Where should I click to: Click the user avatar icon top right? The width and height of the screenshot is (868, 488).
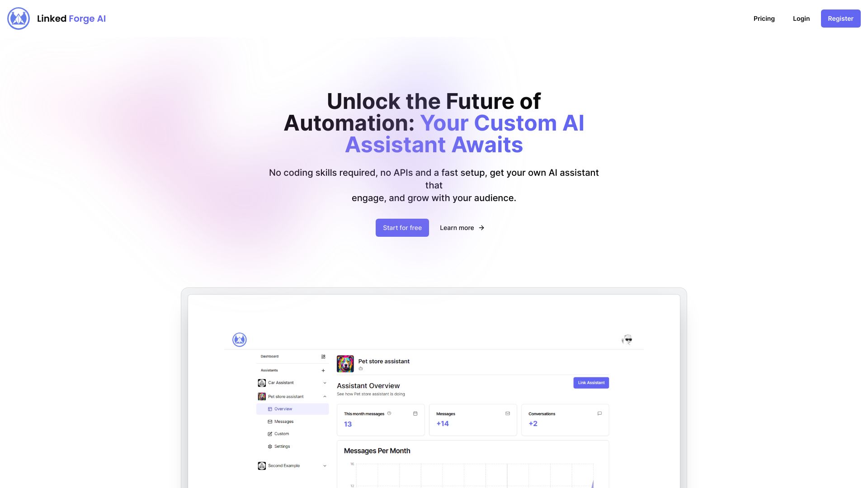point(627,339)
